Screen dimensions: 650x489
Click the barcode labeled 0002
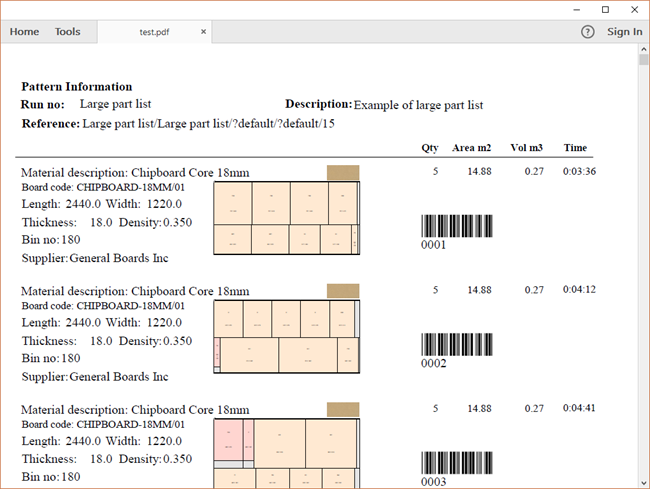(x=456, y=345)
